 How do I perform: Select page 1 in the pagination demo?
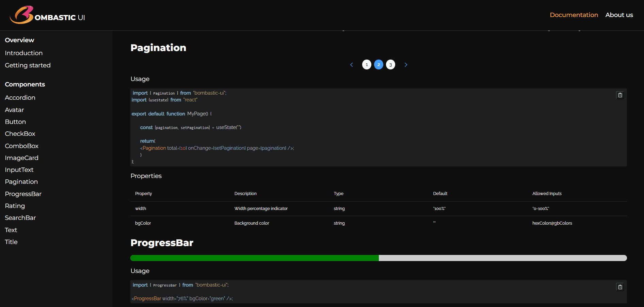pyautogui.click(x=367, y=65)
